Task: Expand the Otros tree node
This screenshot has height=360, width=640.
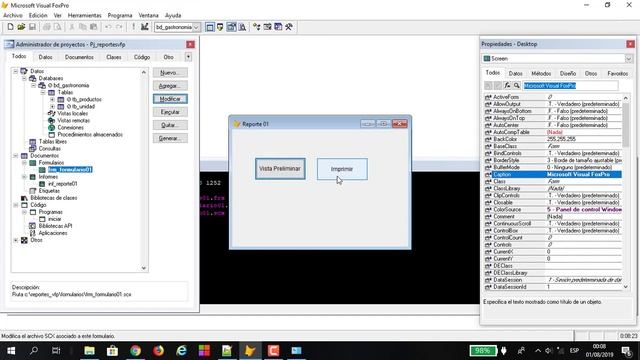Action: [16, 240]
